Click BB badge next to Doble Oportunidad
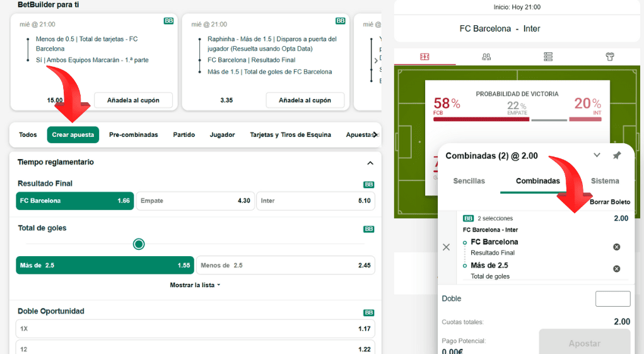This screenshot has height=354, width=644. click(x=369, y=312)
